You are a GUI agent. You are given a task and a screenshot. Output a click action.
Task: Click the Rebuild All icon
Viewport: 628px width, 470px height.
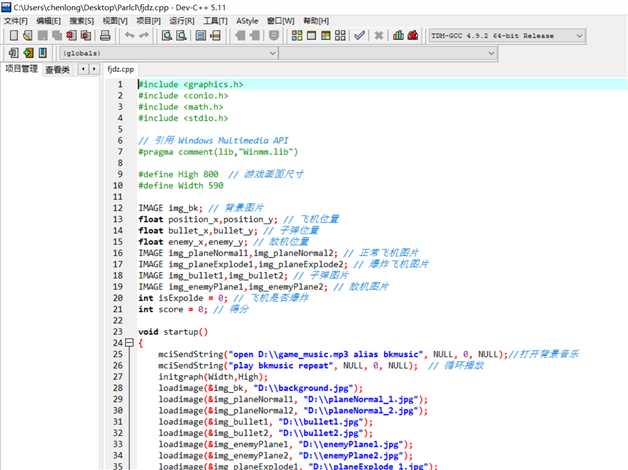point(340,36)
